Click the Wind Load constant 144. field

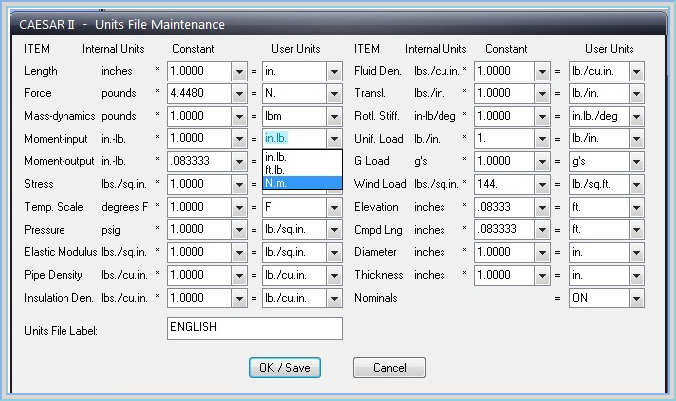click(x=504, y=185)
